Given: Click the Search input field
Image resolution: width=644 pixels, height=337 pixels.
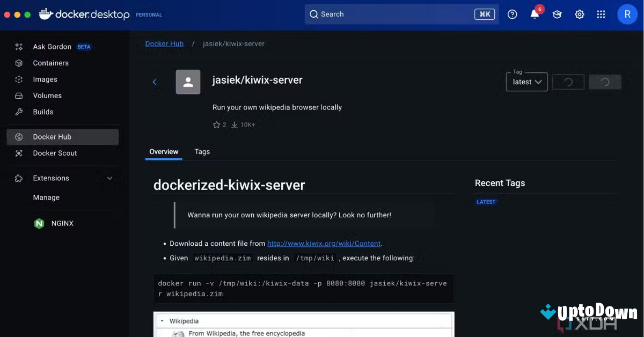Looking at the screenshot, I should click(x=394, y=14).
